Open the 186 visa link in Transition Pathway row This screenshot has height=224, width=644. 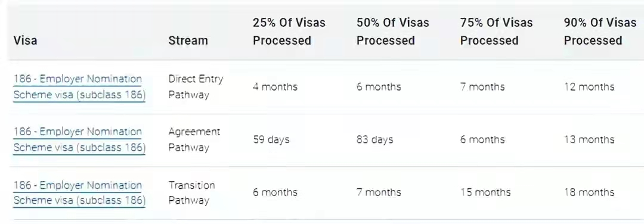click(80, 193)
